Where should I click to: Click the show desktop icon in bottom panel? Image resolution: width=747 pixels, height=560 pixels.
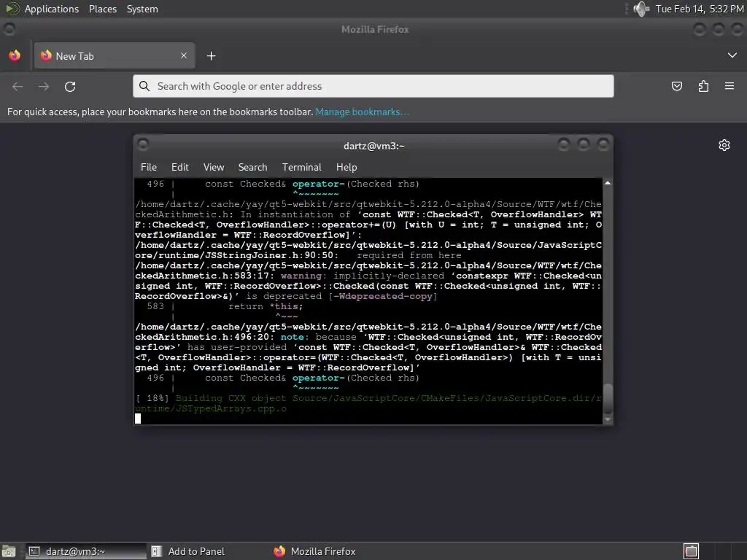[x=9, y=551]
